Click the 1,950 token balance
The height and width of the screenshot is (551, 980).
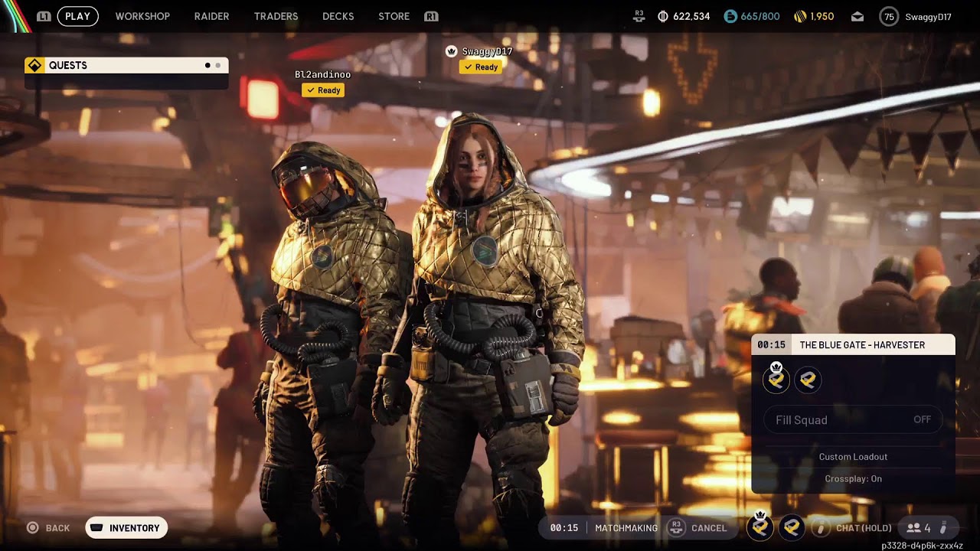pos(822,16)
